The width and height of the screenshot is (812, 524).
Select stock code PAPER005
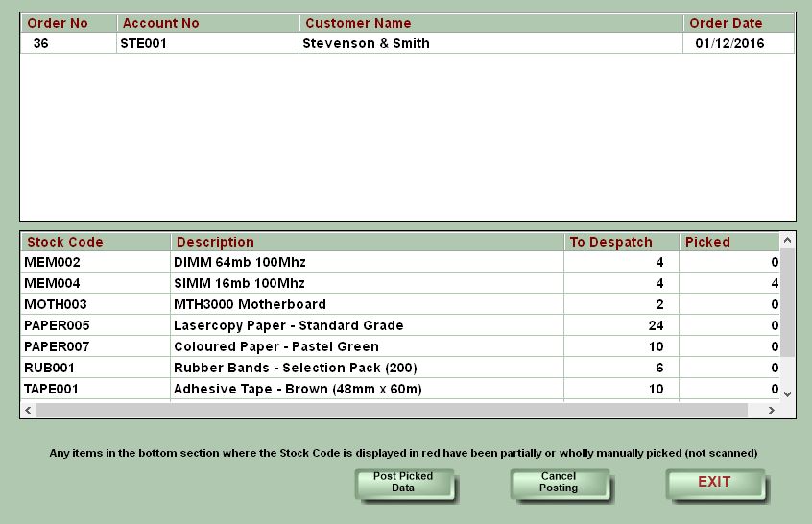click(x=96, y=325)
